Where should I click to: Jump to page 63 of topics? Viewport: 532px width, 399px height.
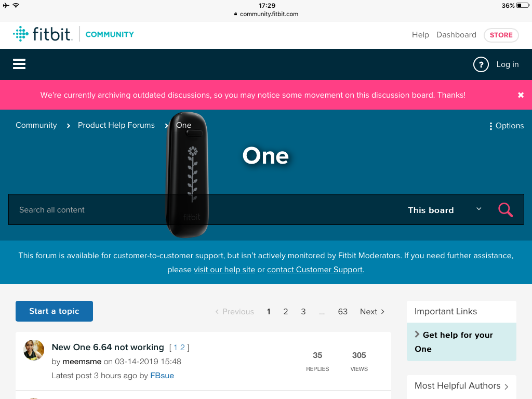pyautogui.click(x=342, y=312)
